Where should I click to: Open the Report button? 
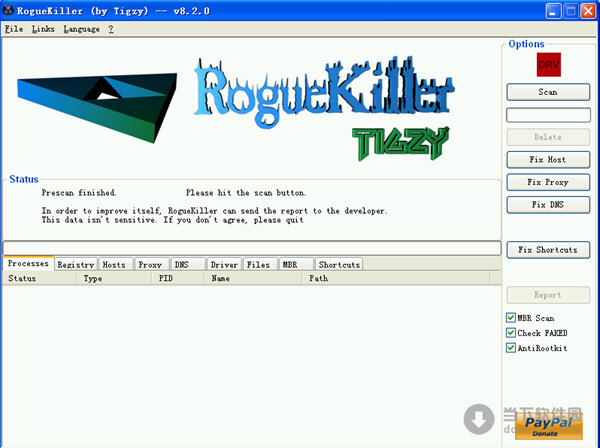coord(548,295)
